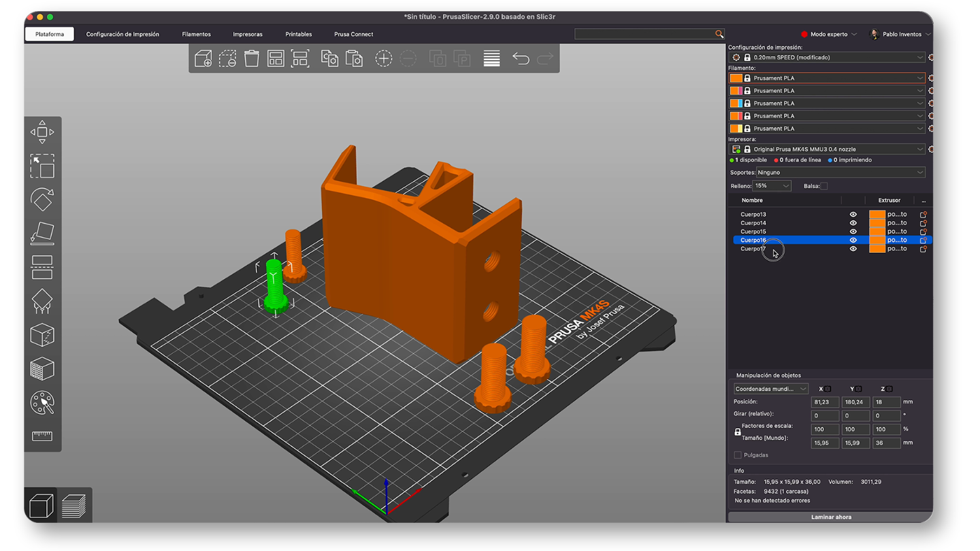Check the Pulgadas checkbox
This screenshot has height=551, width=980.
(738, 455)
